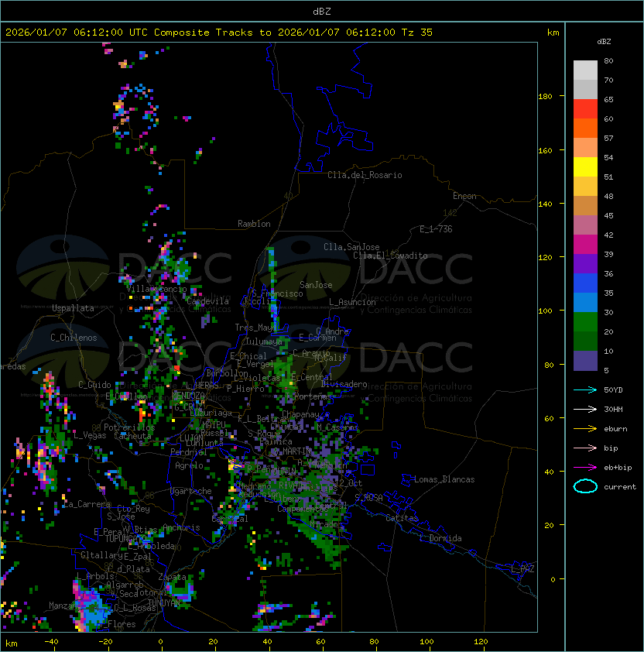
Task: Click the 'Ugarteche' map label
Action: [x=191, y=491]
